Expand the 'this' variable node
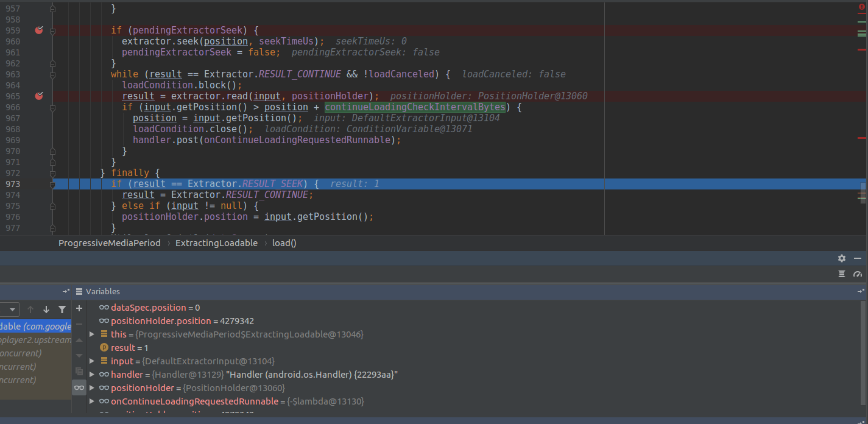The height and width of the screenshot is (424, 868). [x=91, y=334]
